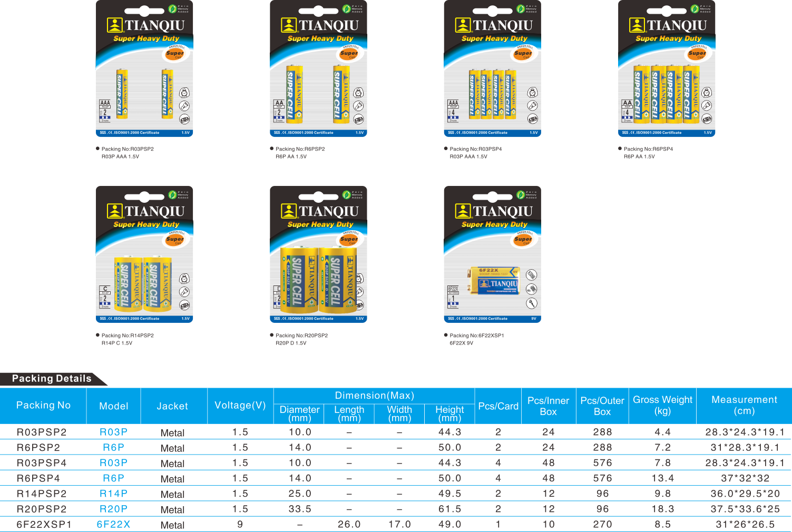This screenshot has width=792, height=532.
Task: Click the 'Model' column header
Action: click(114, 406)
